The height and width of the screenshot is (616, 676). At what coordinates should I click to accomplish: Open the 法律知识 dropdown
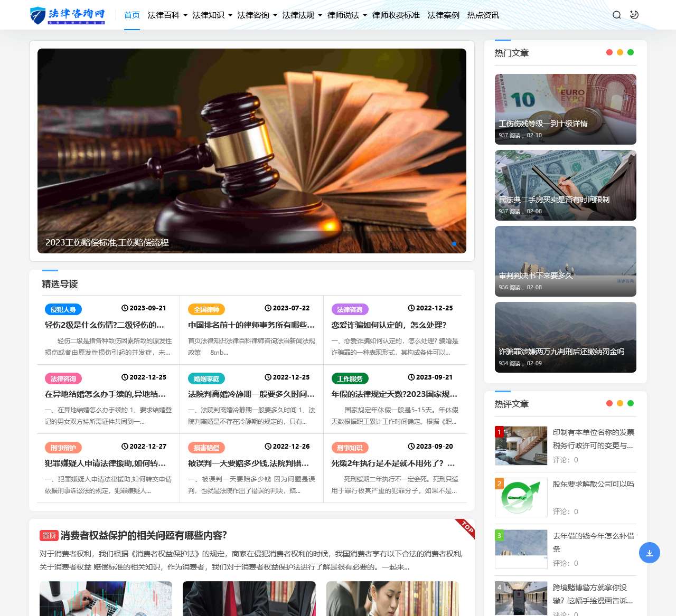tap(210, 15)
